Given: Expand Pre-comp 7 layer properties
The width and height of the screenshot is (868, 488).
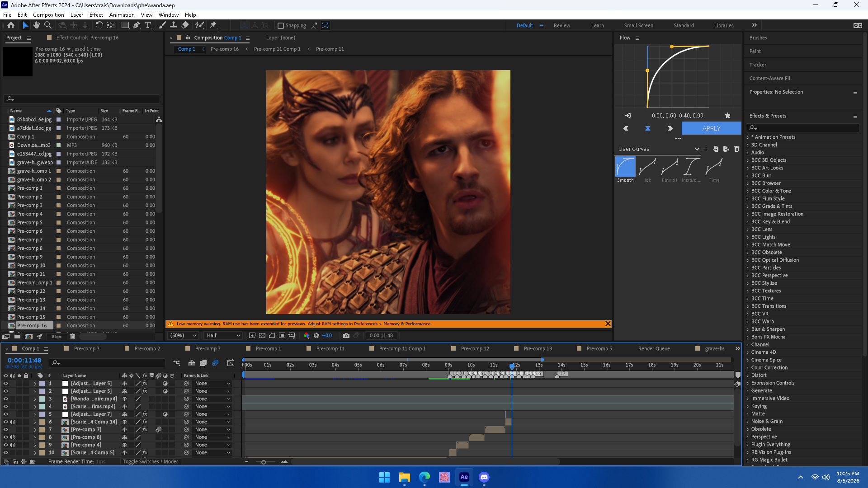Looking at the screenshot, I should pos(35,430).
